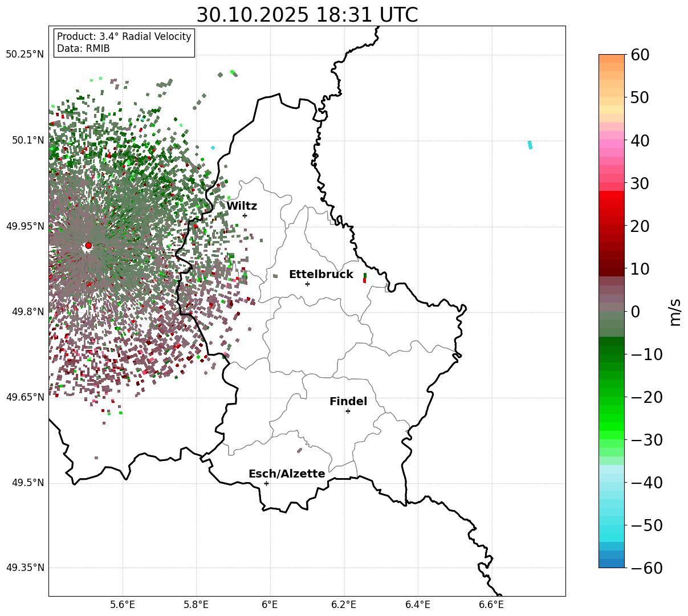The width and height of the screenshot is (688, 616).
Task: Click the colorbar value −30
Action: pyautogui.click(x=646, y=440)
